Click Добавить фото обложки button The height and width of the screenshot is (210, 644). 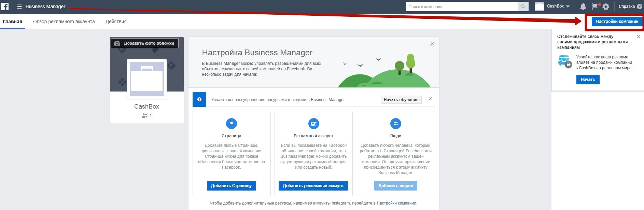[x=145, y=43]
